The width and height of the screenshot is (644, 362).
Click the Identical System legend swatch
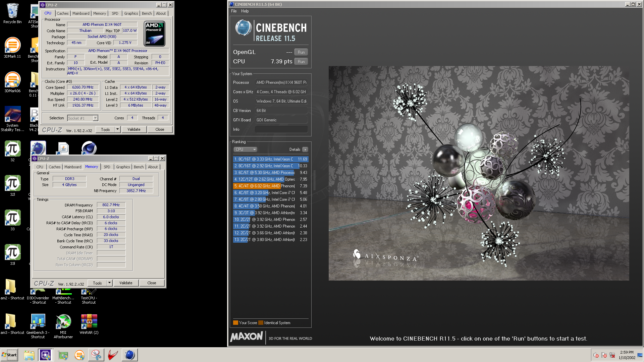tap(261, 323)
